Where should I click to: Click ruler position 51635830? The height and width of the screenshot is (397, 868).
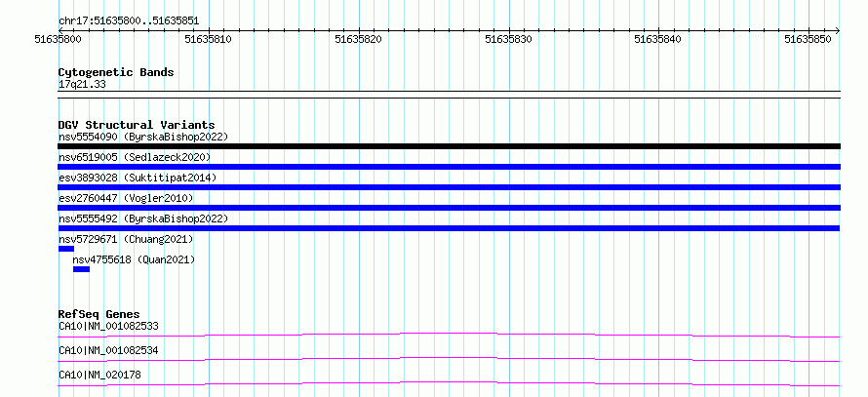508,39
